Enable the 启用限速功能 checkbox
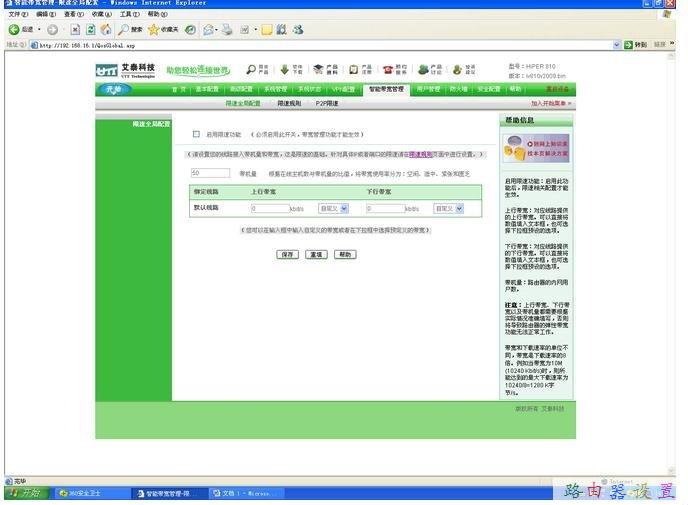Image resolution: width=688 pixels, height=505 pixels. point(196,134)
